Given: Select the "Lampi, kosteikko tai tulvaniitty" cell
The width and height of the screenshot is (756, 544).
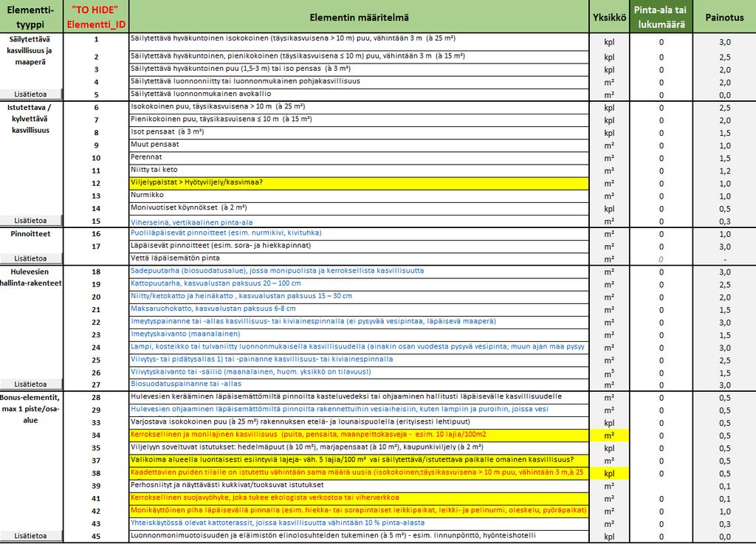Looking at the screenshot, I should (x=360, y=348).
